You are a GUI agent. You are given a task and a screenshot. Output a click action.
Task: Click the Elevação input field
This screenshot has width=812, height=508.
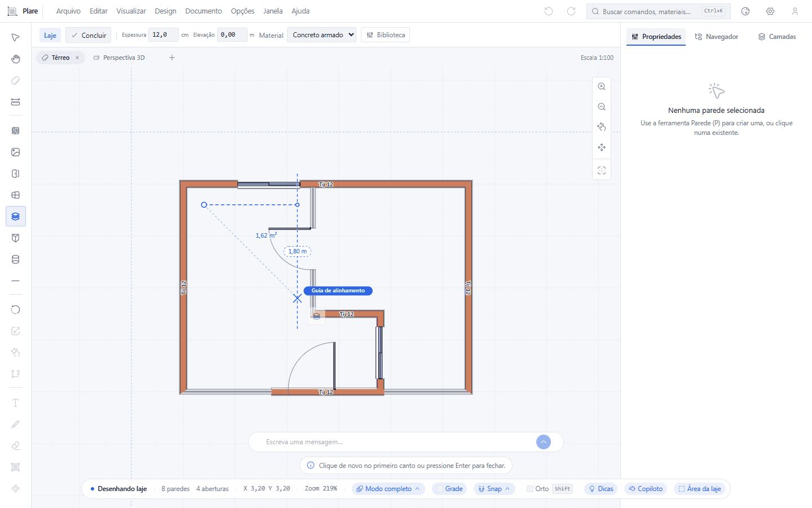232,35
